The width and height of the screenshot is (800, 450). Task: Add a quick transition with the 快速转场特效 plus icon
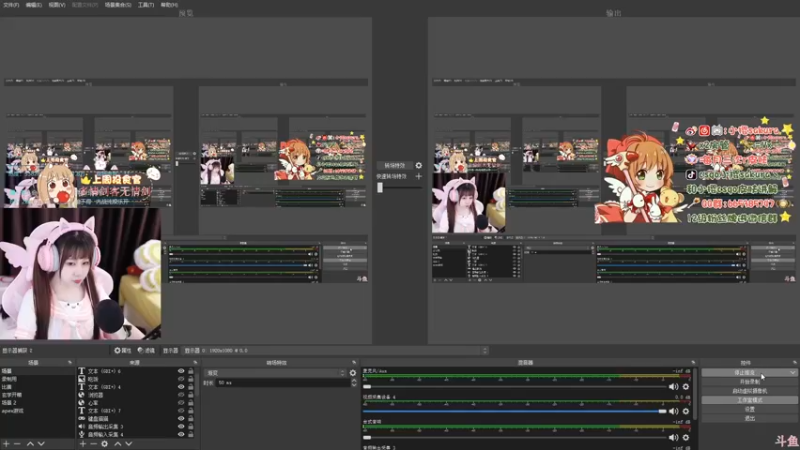[418, 176]
